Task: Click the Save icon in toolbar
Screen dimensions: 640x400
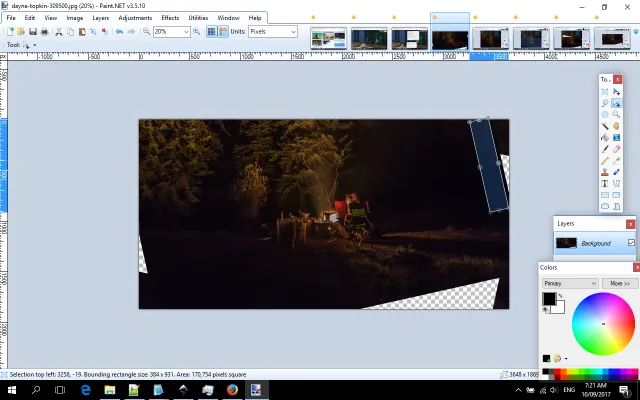Action: tap(33, 32)
